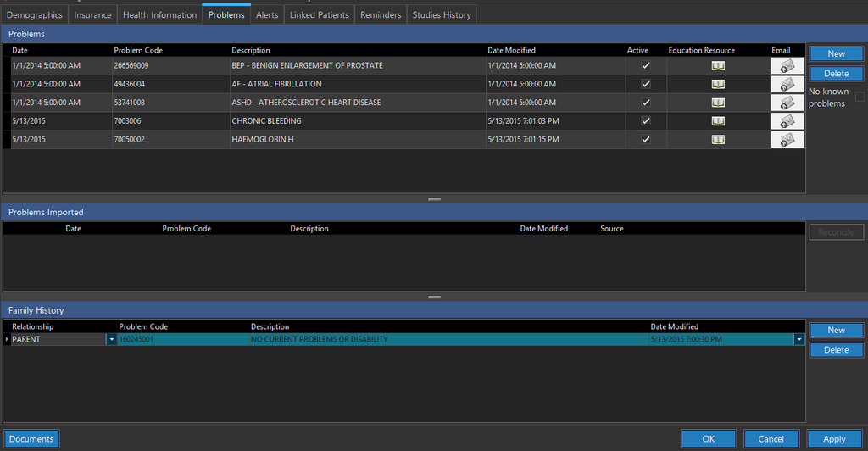Open education resource for Atrial Fibrillation
Screen dimensions: 868x451
718,85
